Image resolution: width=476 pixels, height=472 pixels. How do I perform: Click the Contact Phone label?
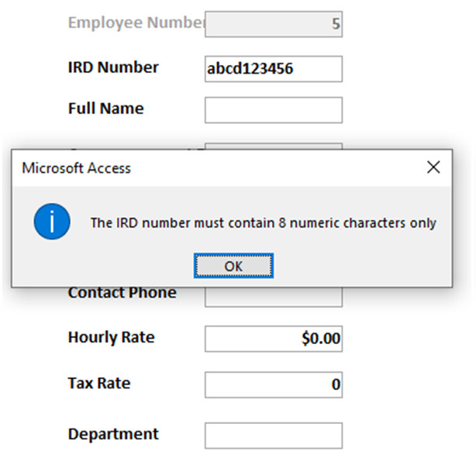tap(122, 293)
